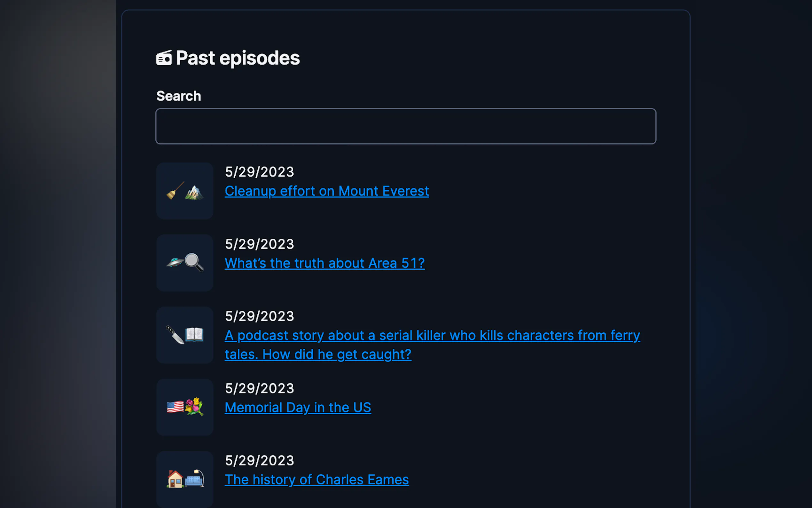
Task: Click the date above the Mount Everest link
Action: click(x=260, y=172)
